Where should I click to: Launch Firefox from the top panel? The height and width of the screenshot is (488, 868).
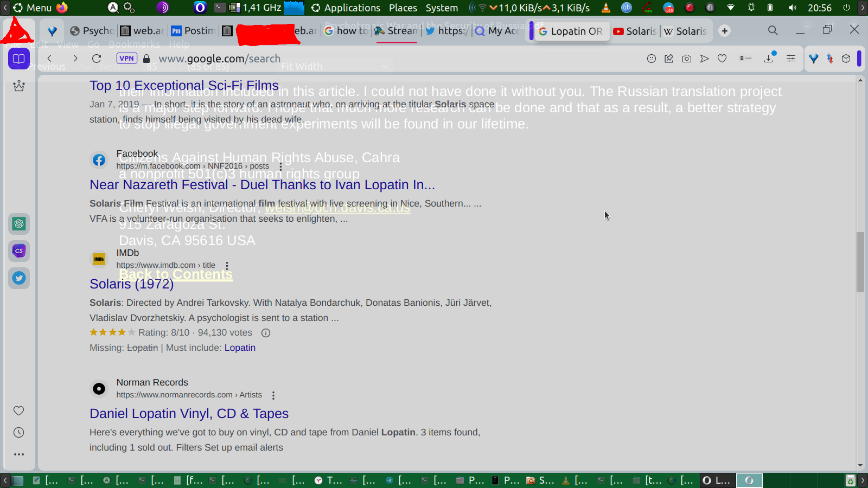click(x=62, y=8)
